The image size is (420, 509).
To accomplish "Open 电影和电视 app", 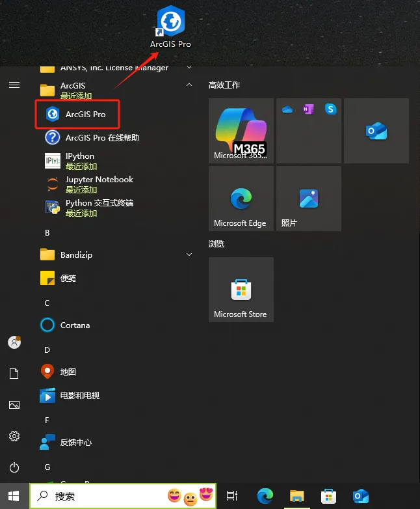I will click(x=70, y=395).
